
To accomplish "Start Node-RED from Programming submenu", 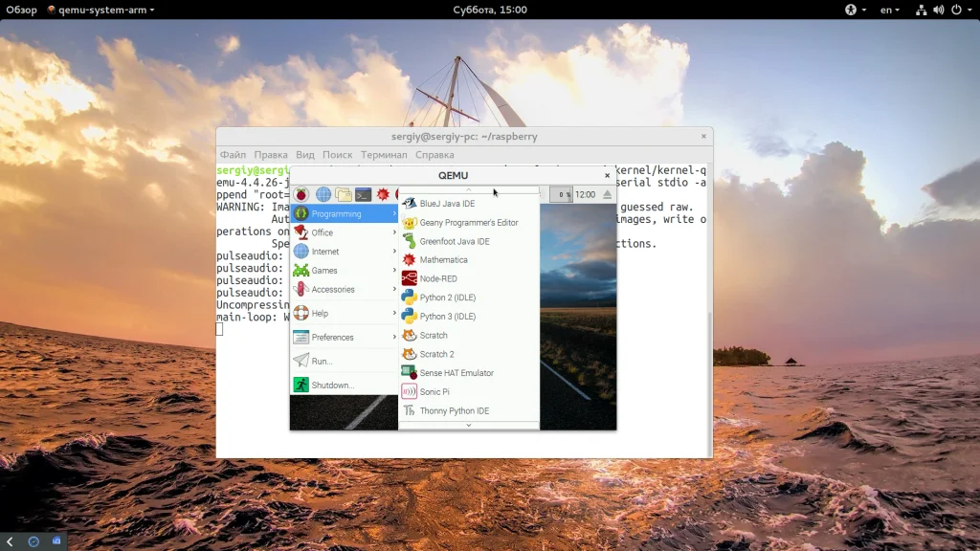I will tap(437, 279).
